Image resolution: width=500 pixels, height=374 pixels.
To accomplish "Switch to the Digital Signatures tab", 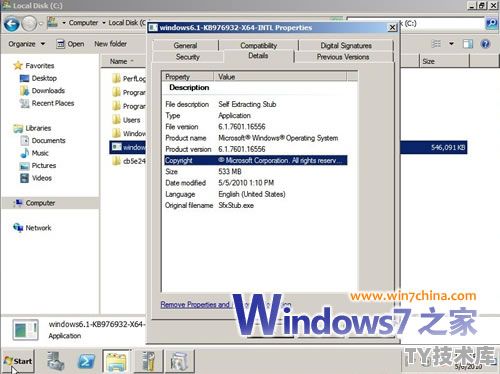I will 346,45.
